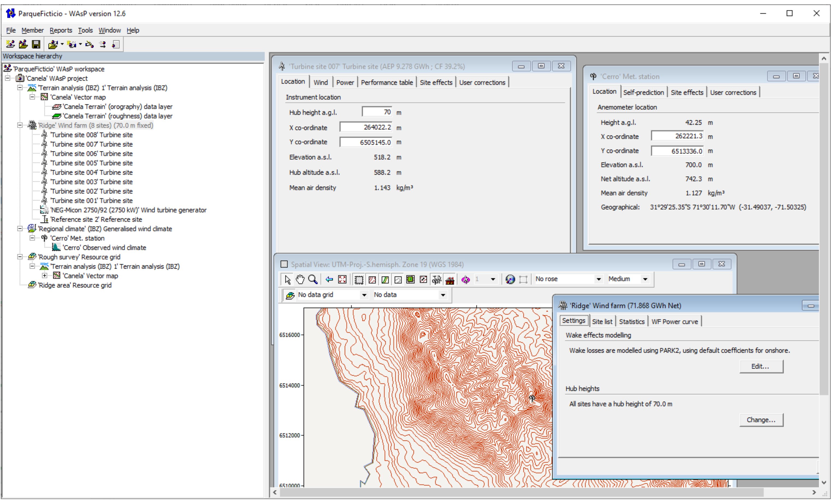Switch to the Performance table tab
This screenshot has height=504, width=834.
pyautogui.click(x=387, y=83)
